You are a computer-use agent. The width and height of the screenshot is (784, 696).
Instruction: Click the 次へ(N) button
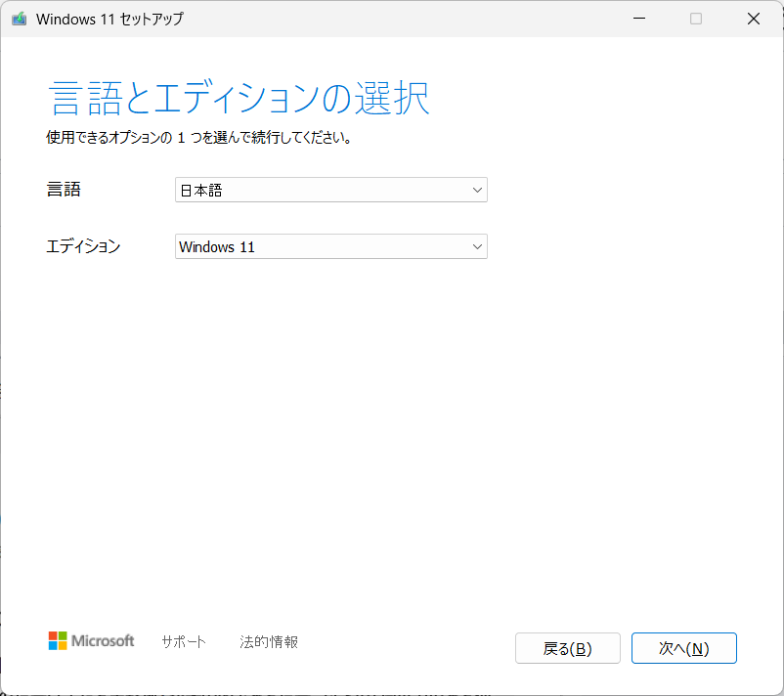[x=684, y=648]
